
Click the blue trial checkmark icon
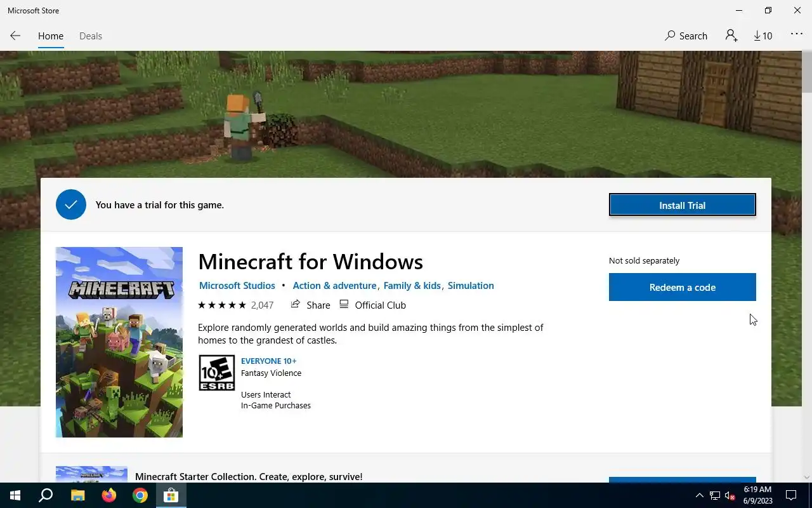coord(71,204)
